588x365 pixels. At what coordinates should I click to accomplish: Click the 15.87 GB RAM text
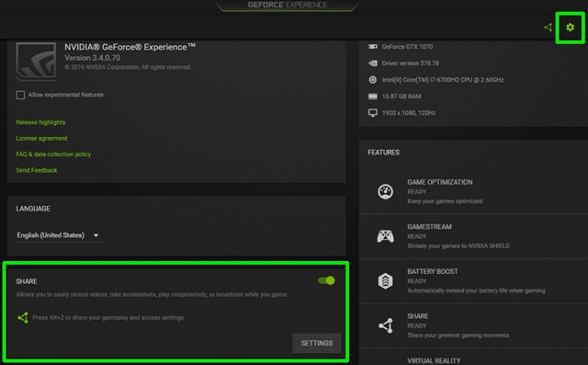point(401,97)
